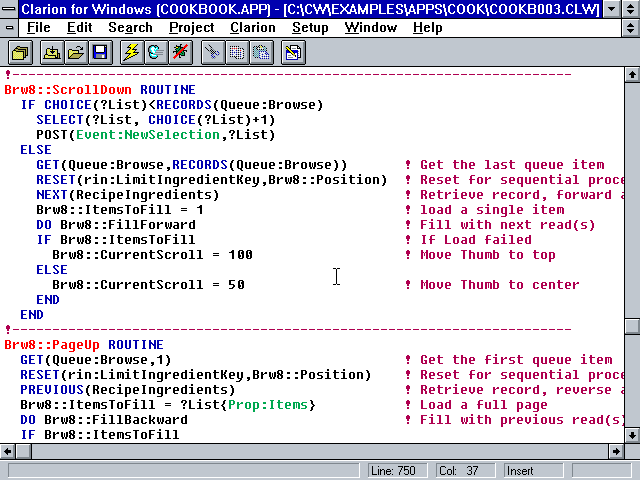Click comment 'load a single item'
This screenshot has width=640, height=480.
point(492,210)
